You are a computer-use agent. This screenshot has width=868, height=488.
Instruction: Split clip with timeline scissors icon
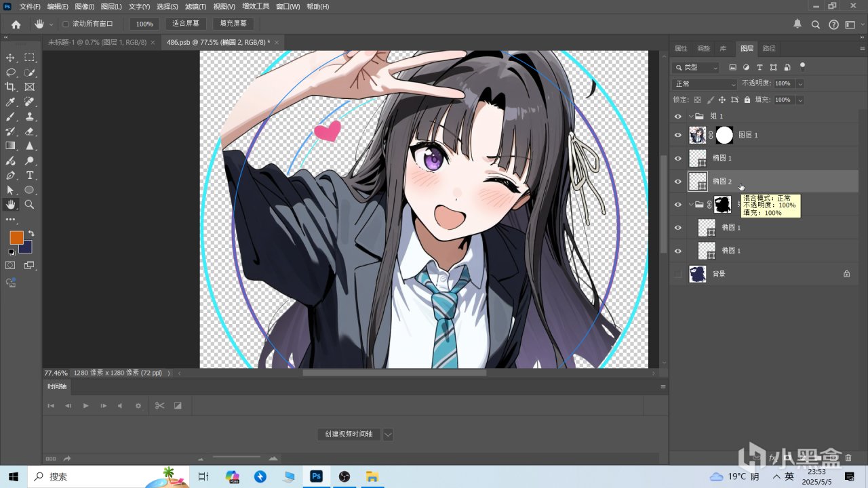point(159,405)
